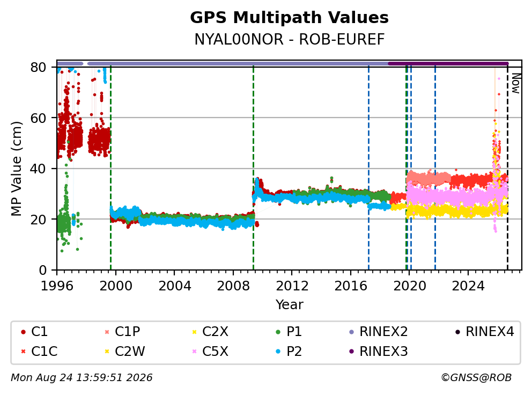
Task: Click the C5X pink legend marker
Action: coord(195,352)
